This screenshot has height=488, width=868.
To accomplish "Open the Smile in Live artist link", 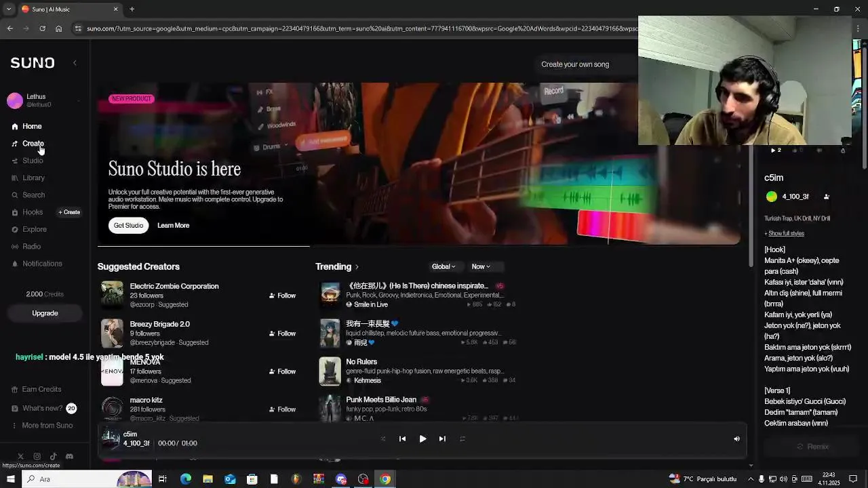I will pos(370,304).
